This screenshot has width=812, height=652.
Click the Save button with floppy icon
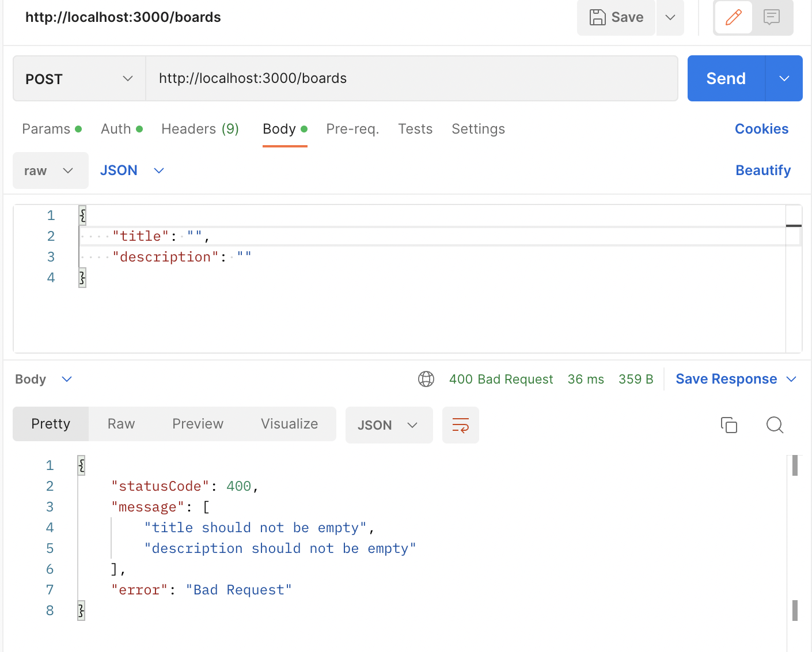pyautogui.click(x=616, y=17)
